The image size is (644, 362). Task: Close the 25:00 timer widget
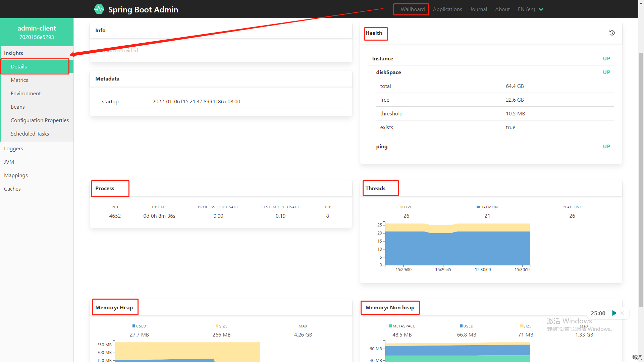click(x=622, y=313)
